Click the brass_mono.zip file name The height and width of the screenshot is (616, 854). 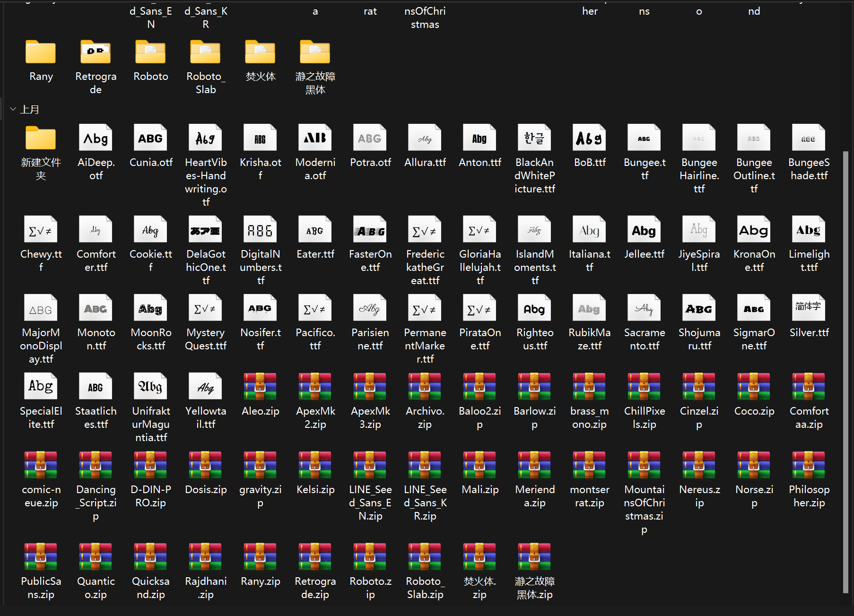pyautogui.click(x=590, y=417)
